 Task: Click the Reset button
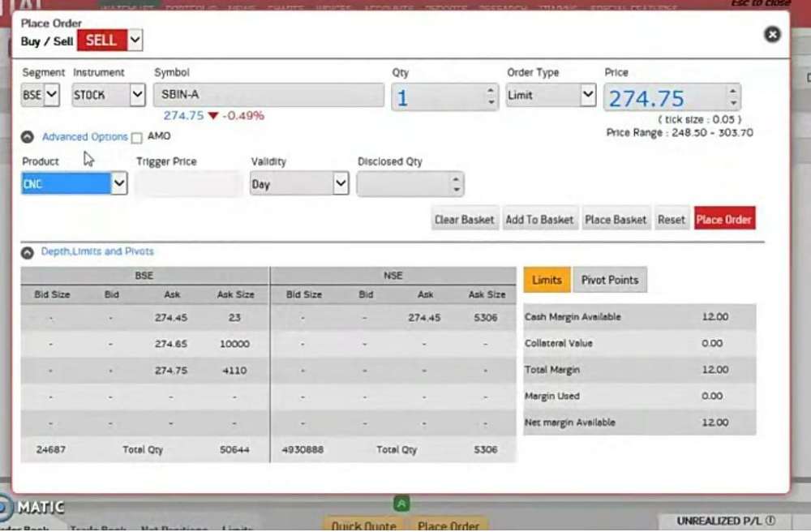click(x=671, y=219)
